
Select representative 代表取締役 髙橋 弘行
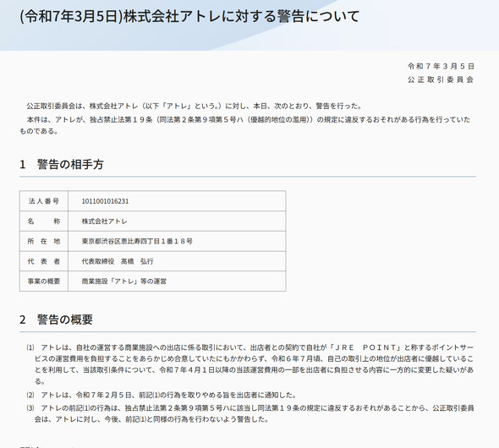pyautogui.click(x=118, y=261)
